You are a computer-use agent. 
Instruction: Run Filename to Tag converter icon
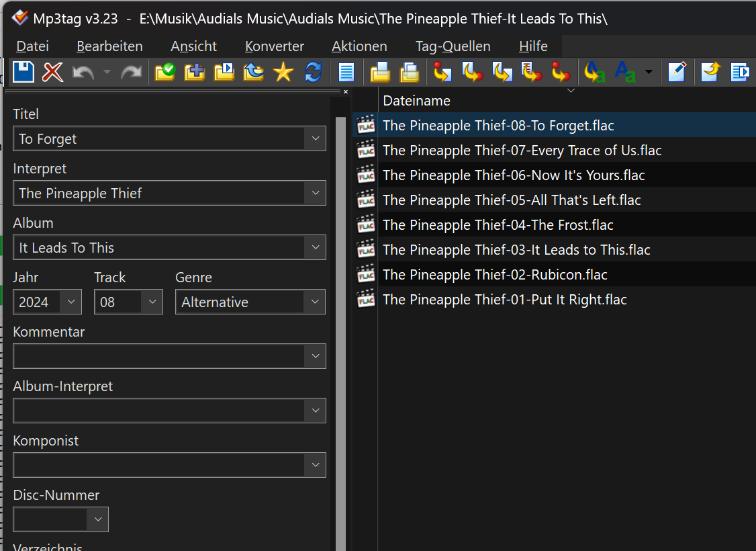(x=472, y=73)
